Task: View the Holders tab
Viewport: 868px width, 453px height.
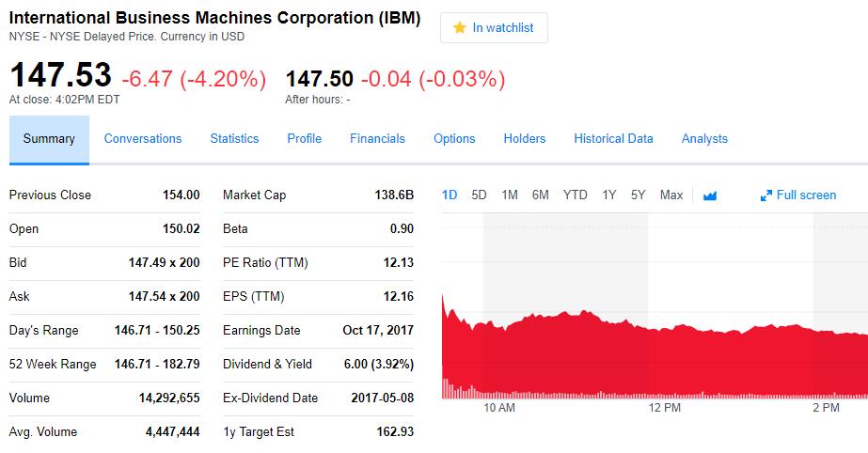Action: coord(524,139)
